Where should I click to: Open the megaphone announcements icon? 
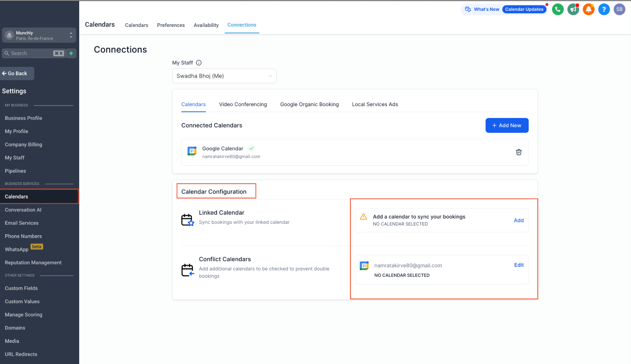tap(573, 9)
